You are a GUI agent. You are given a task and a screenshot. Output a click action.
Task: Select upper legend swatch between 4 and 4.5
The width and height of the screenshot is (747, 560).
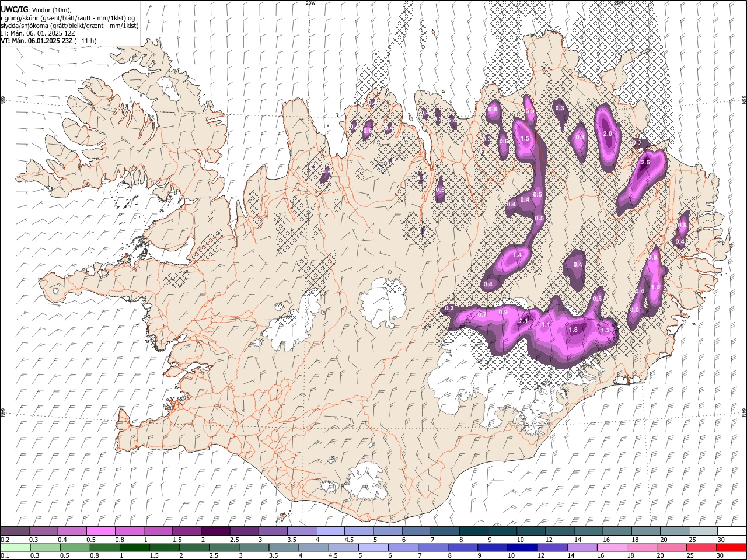click(x=330, y=531)
